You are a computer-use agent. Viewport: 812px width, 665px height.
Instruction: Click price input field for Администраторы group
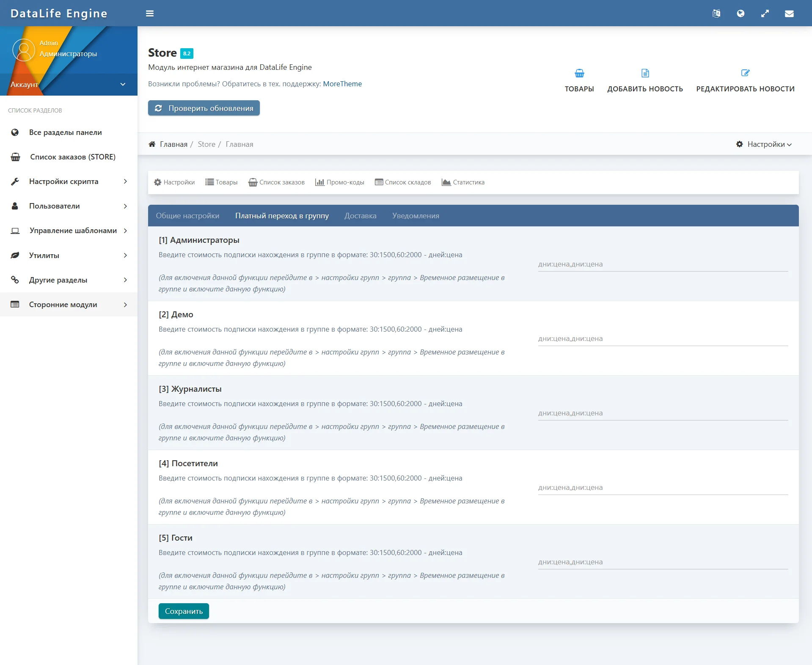[663, 264]
